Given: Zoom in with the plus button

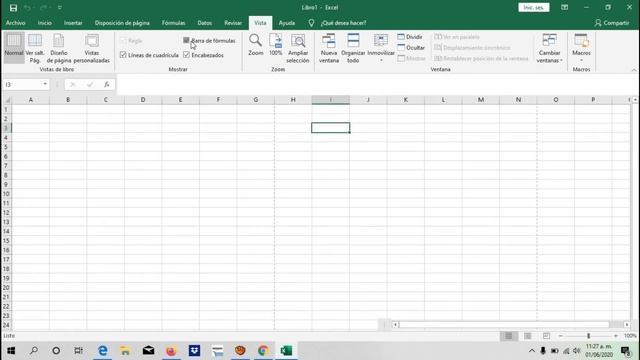Looking at the screenshot, I should tap(616, 336).
